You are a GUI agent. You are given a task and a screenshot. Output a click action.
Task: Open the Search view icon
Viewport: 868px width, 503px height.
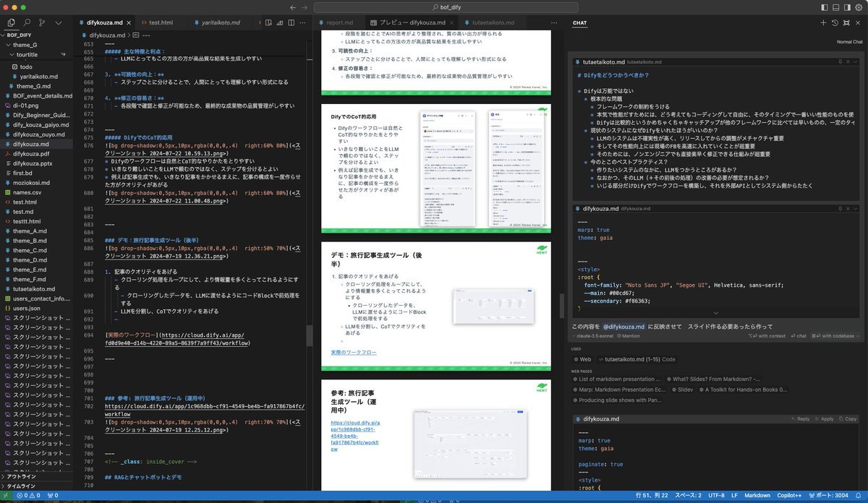[x=26, y=23]
